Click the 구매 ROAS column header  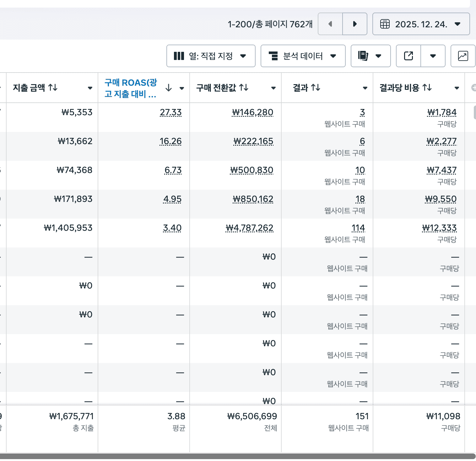point(131,88)
